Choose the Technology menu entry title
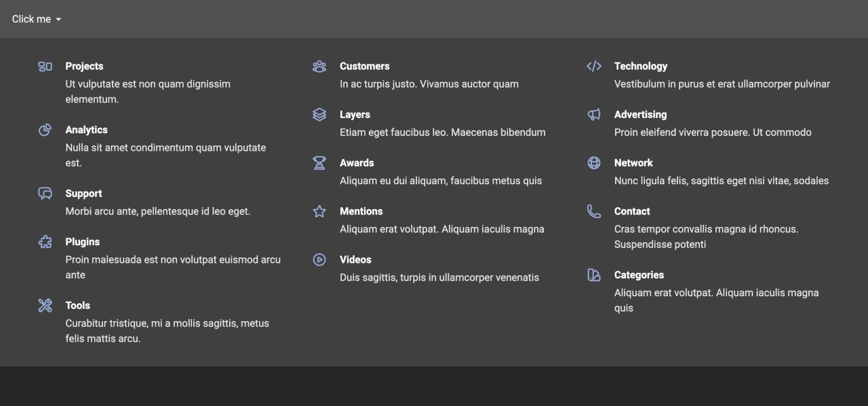The width and height of the screenshot is (868, 406). tap(641, 66)
